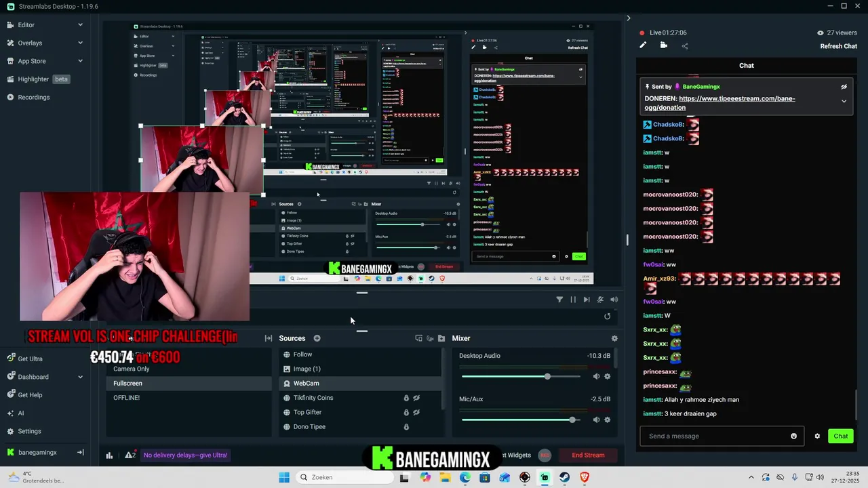868x488 pixels.
Task: Hide the pinned chat message
Action: (x=844, y=87)
